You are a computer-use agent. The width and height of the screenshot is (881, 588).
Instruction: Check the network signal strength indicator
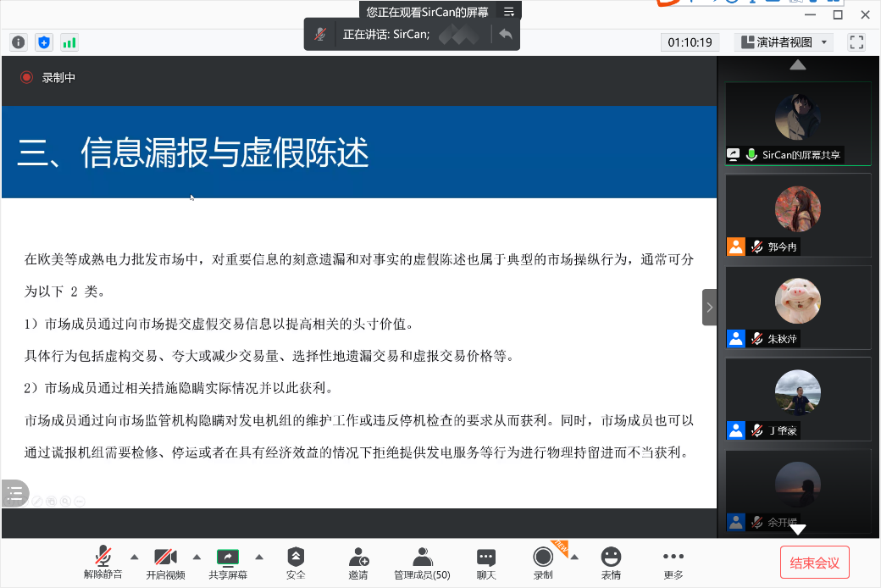click(x=68, y=42)
